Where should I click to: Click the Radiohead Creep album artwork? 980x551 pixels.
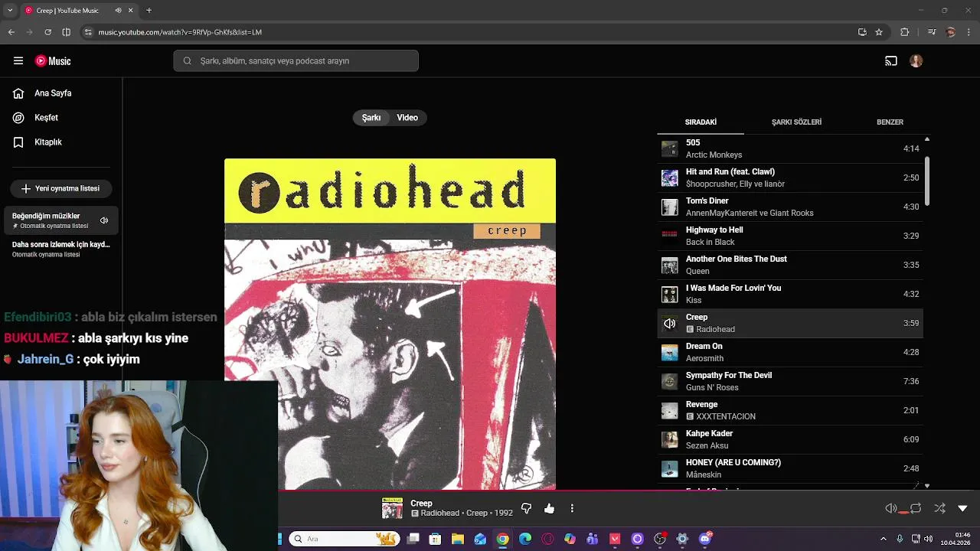tap(390, 324)
